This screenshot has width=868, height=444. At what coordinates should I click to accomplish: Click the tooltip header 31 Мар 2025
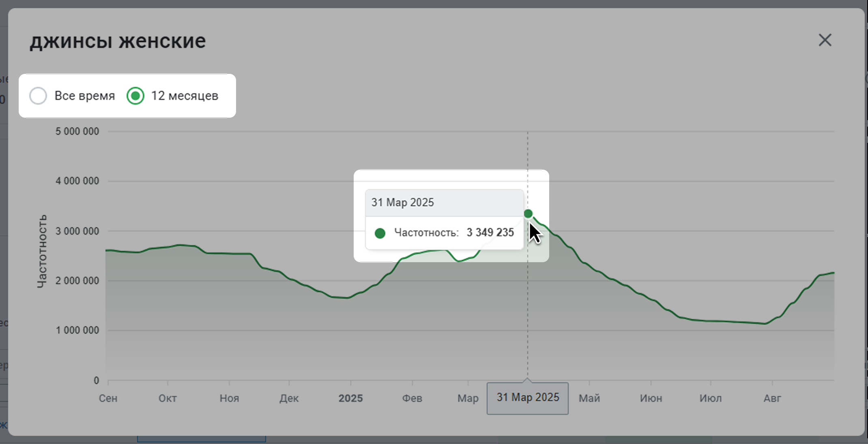[403, 203]
